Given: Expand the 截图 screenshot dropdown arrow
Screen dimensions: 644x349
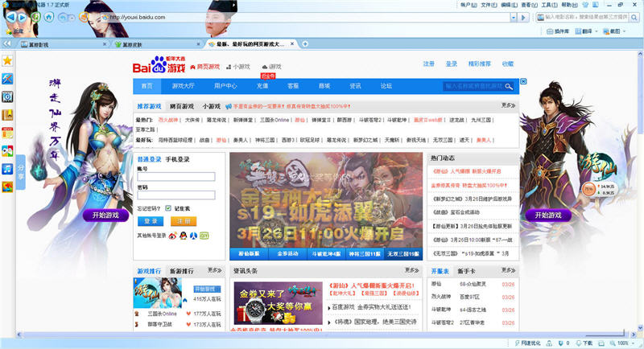Looking at the screenshot, I should (625, 31).
